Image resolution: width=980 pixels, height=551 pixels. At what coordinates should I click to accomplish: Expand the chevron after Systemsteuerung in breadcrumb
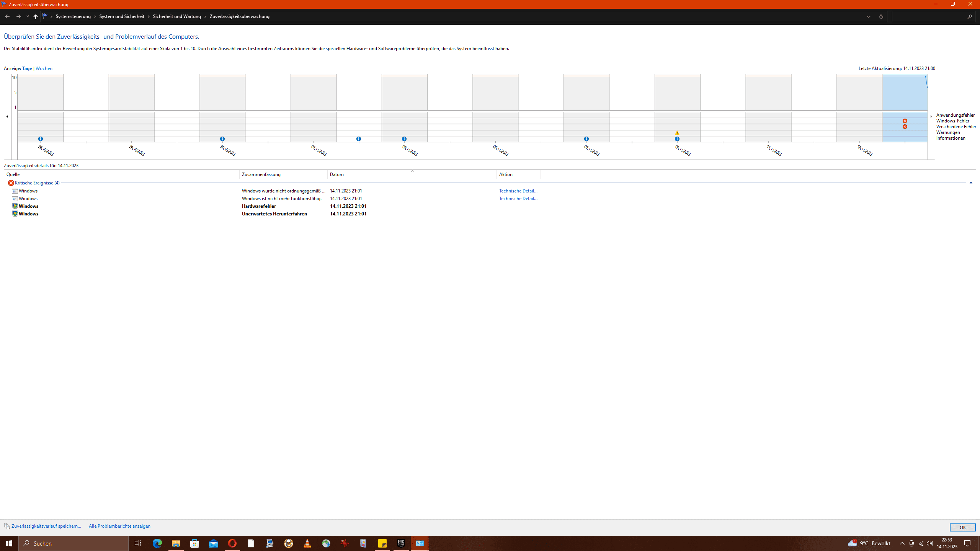[x=95, y=16]
